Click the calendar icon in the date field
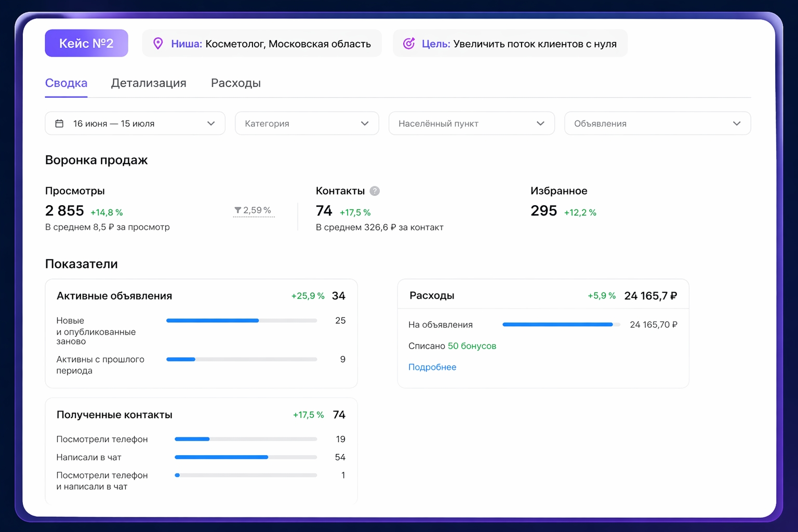798x532 pixels. [x=59, y=124]
